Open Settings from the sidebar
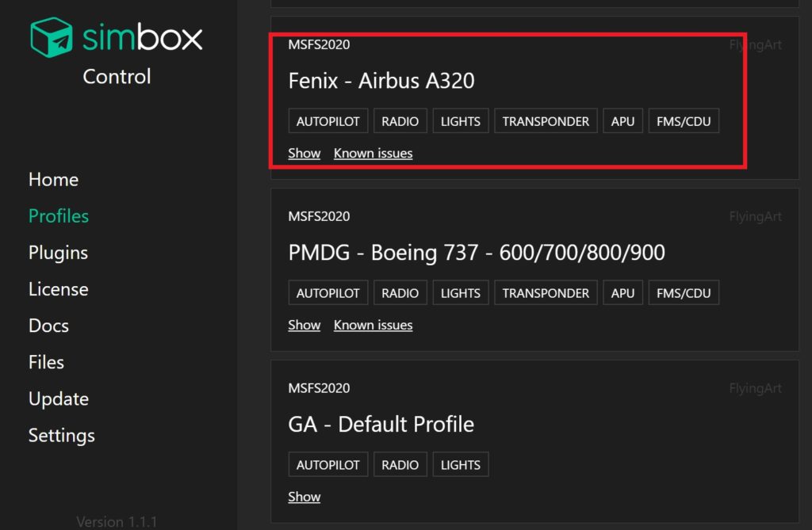Image resolution: width=812 pixels, height=530 pixels. click(x=61, y=435)
